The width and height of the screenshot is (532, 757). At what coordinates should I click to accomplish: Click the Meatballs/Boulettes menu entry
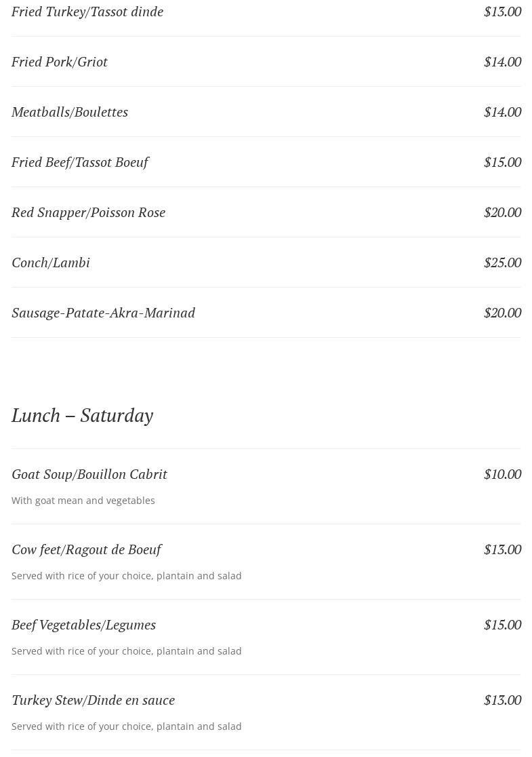(x=70, y=112)
